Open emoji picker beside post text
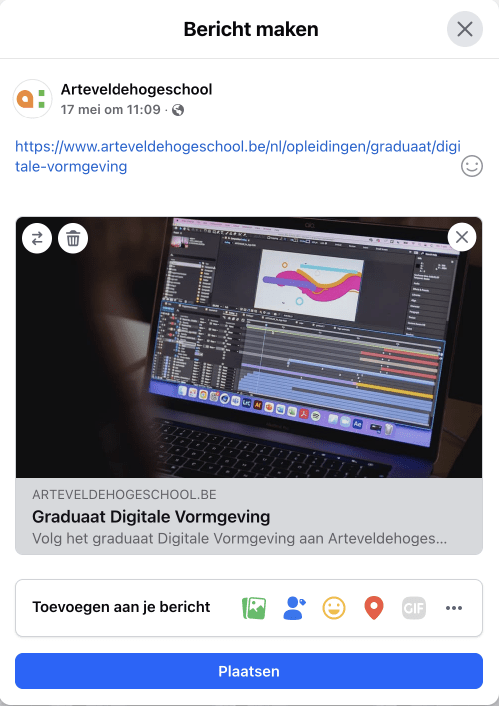The image size is (499, 706). 472,166
